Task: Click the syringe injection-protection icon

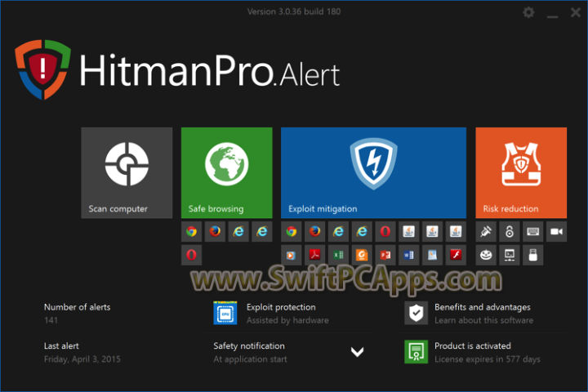Action: (486, 231)
